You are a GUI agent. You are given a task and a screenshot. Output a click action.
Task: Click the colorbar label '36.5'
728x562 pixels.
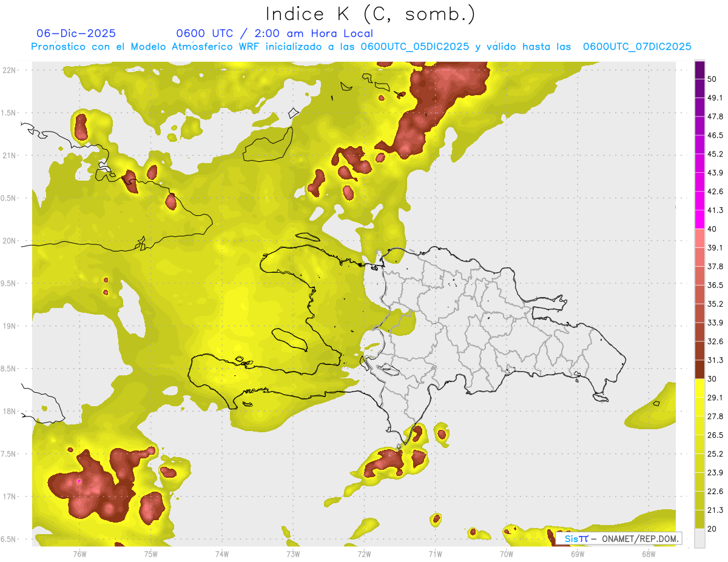click(x=715, y=285)
